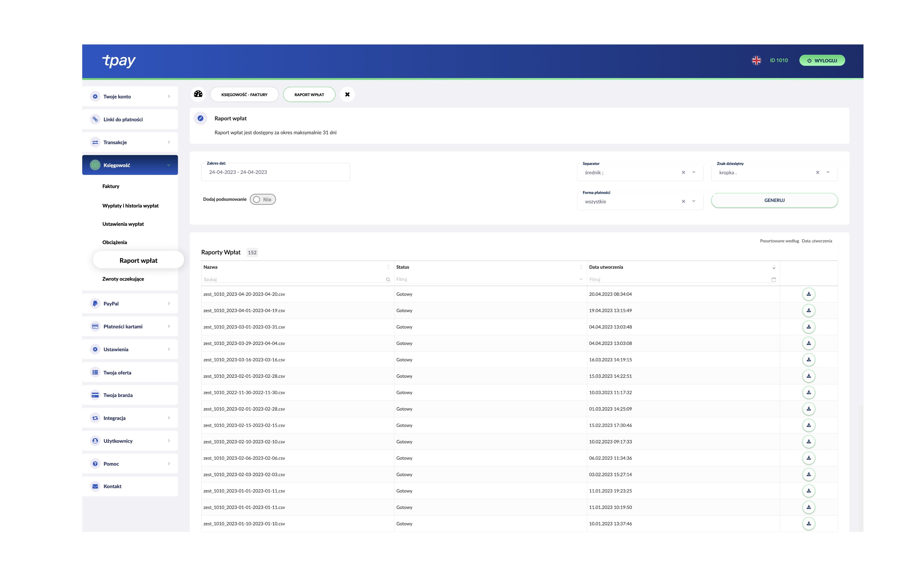Select Raport wpłat in the sidebar

138,260
